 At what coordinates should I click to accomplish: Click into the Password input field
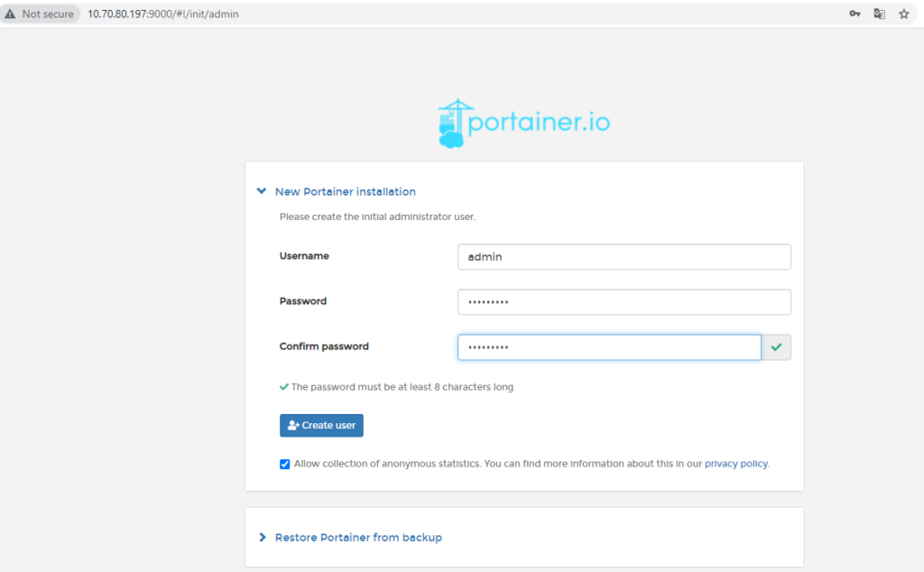coord(624,302)
